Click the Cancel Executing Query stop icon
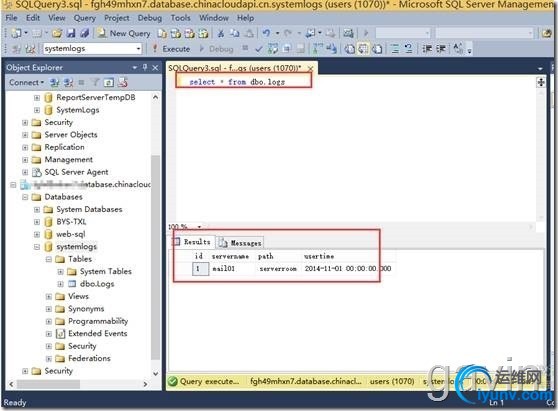558x411 pixels. click(x=245, y=48)
